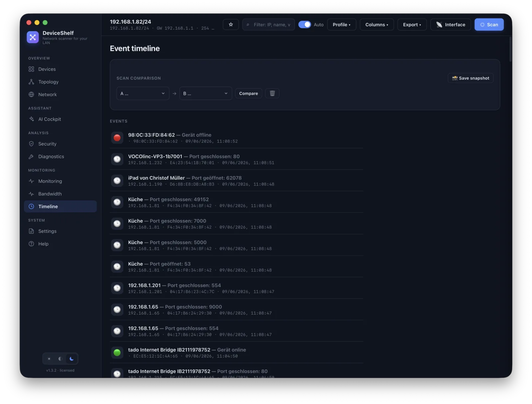Screen dimensions: 532x404
Task: Click the Timeline clock icon in sidebar
Action: [x=31, y=206]
